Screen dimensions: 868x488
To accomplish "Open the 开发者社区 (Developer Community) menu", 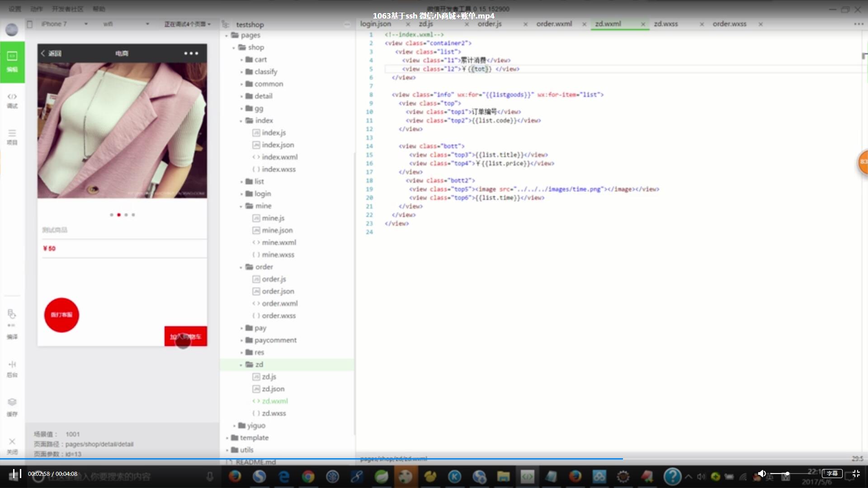I will 68,9.
